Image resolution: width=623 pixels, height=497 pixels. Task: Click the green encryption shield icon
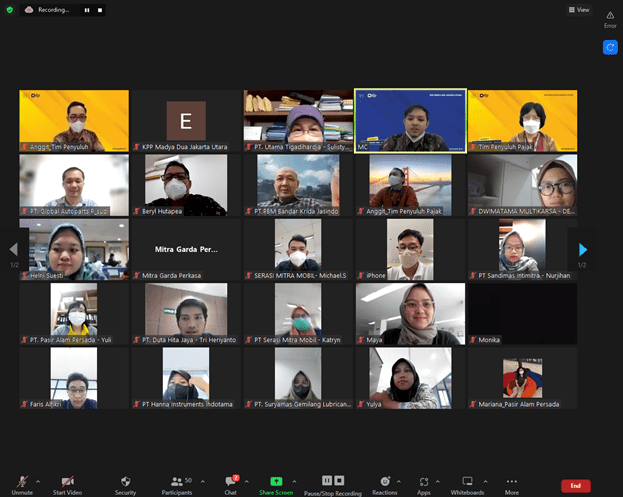(x=10, y=10)
